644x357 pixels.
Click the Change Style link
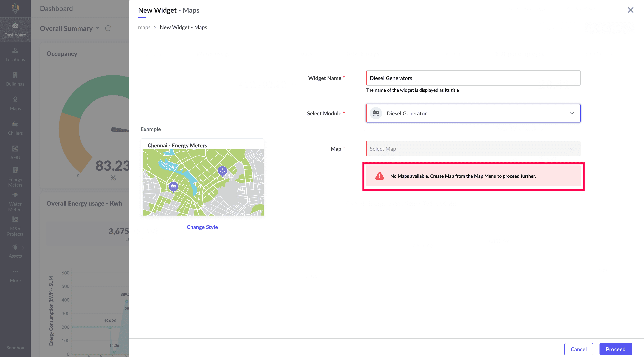tap(202, 227)
